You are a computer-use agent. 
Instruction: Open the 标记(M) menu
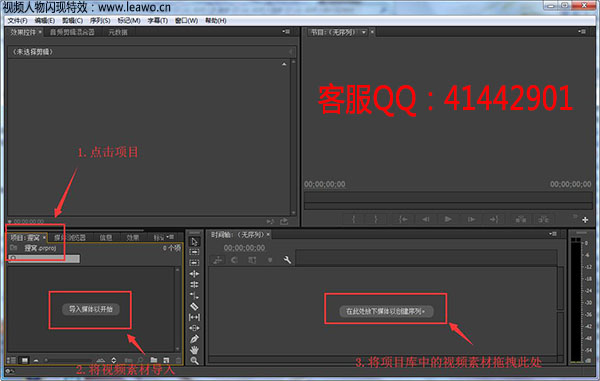129,21
